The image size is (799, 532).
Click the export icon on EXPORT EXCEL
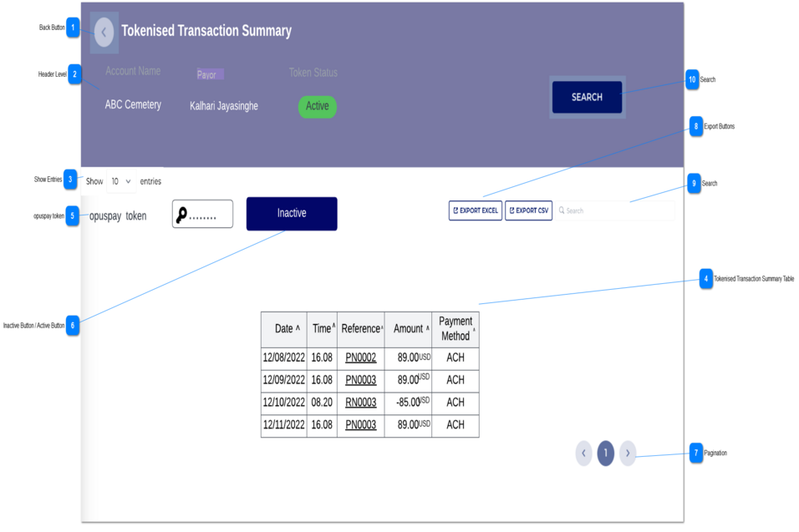click(455, 210)
